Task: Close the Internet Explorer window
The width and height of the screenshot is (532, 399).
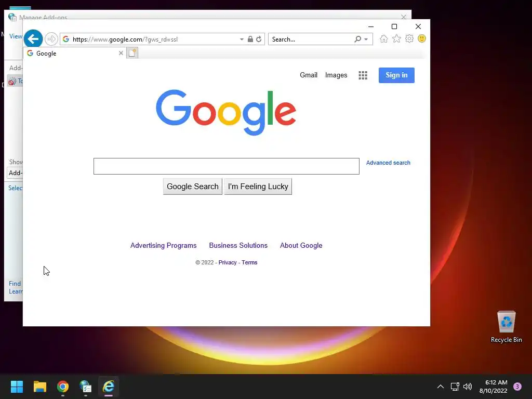Action: pyautogui.click(x=418, y=26)
